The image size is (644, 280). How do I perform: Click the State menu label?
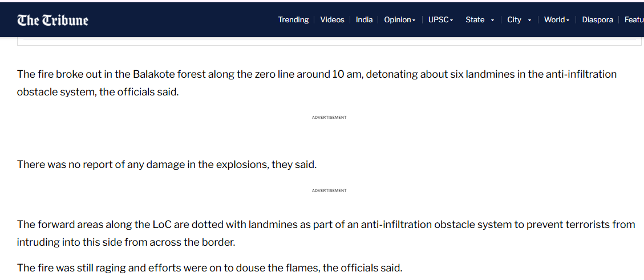475,20
